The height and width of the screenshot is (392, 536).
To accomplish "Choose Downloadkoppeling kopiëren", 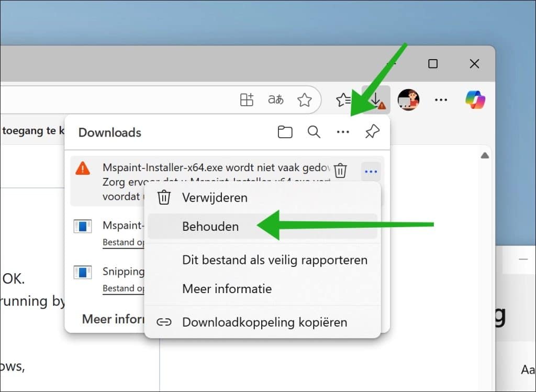I will (263, 322).
